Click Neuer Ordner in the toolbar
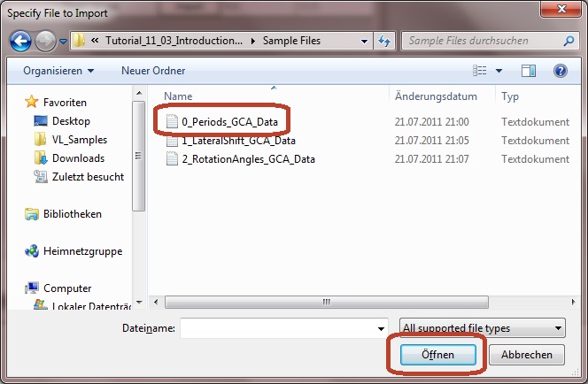 [153, 71]
